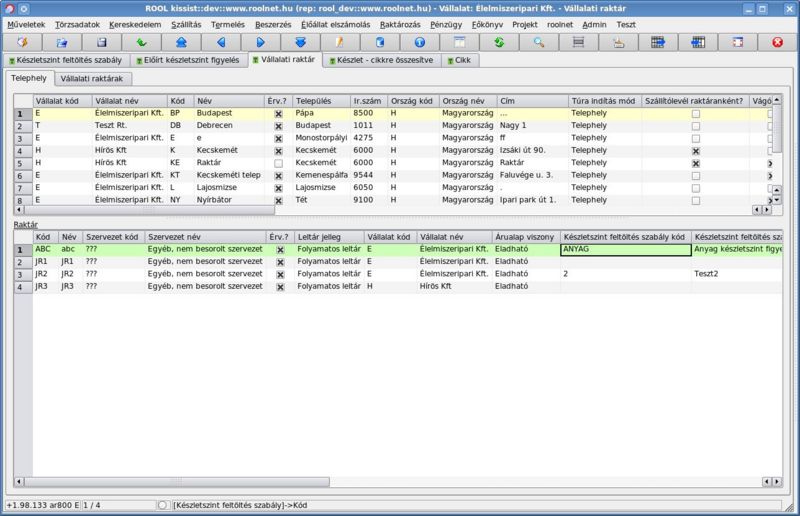
Task: Open the Kereskedelem menu
Action: (135, 23)
